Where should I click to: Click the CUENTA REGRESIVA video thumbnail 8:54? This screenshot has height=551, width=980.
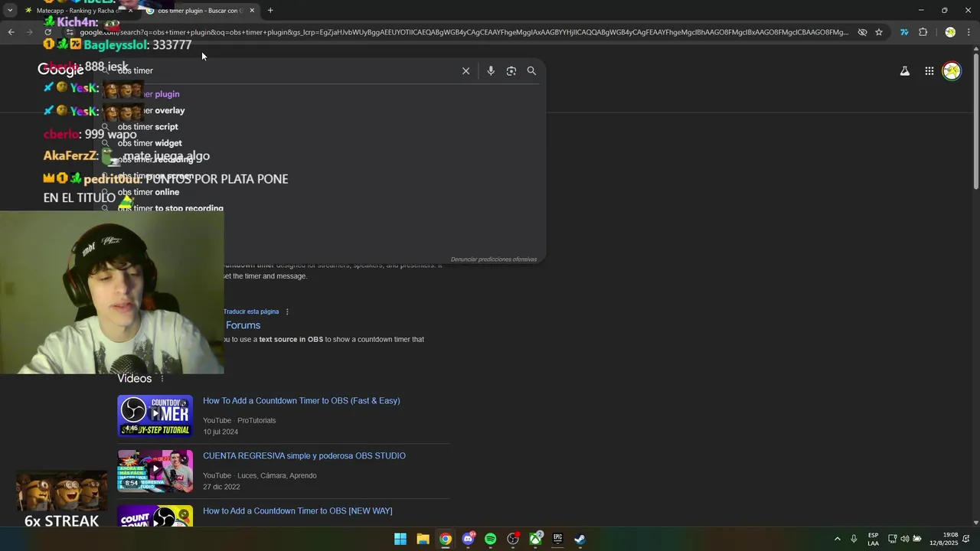(x=155, y=471)
